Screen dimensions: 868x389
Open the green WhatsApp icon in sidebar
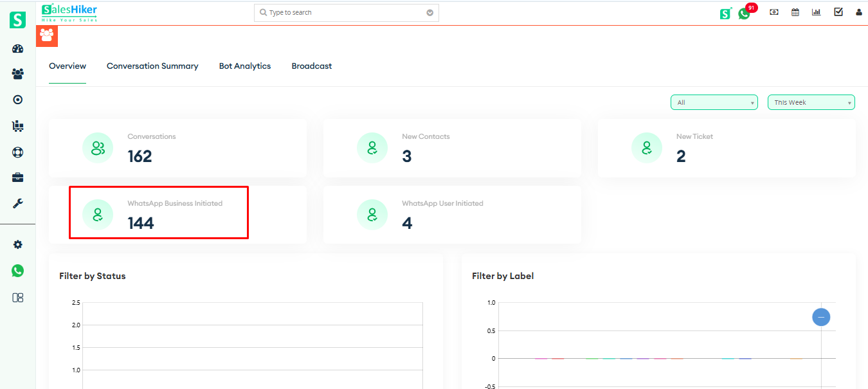(x=17, y=271)
